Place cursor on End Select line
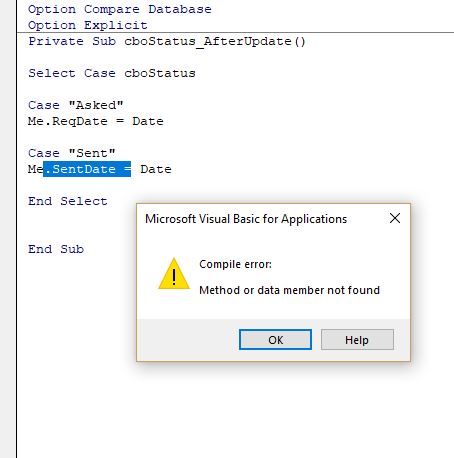The image size is (454, 458). click(68, 201)
